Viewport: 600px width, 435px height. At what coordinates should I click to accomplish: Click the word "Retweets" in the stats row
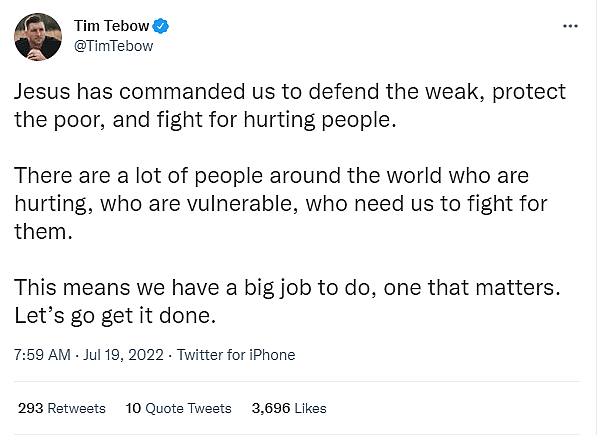point(78,408)
